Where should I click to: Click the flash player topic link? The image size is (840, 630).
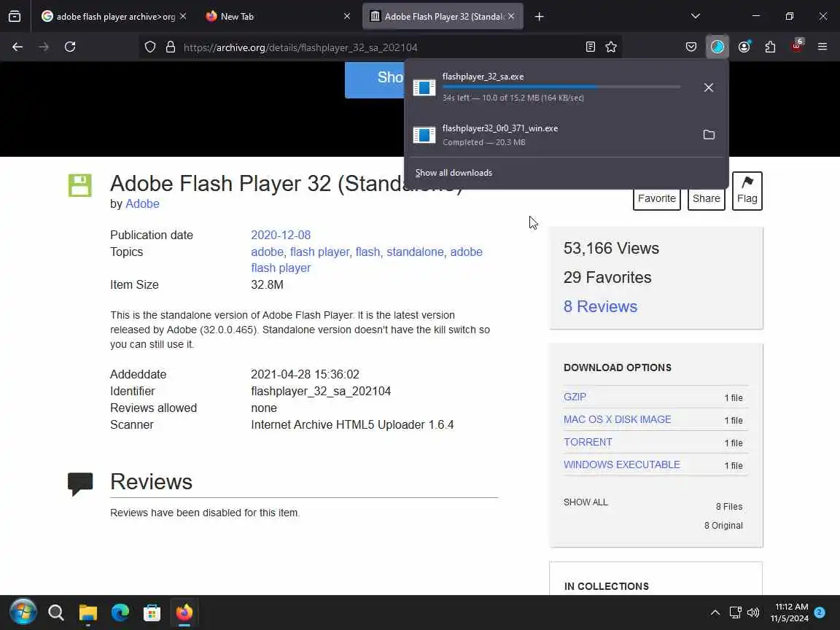(320, 252)
